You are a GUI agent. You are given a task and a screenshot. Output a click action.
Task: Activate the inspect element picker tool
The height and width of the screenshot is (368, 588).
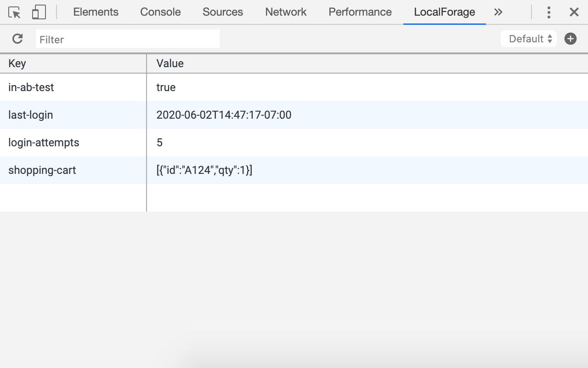14,12
